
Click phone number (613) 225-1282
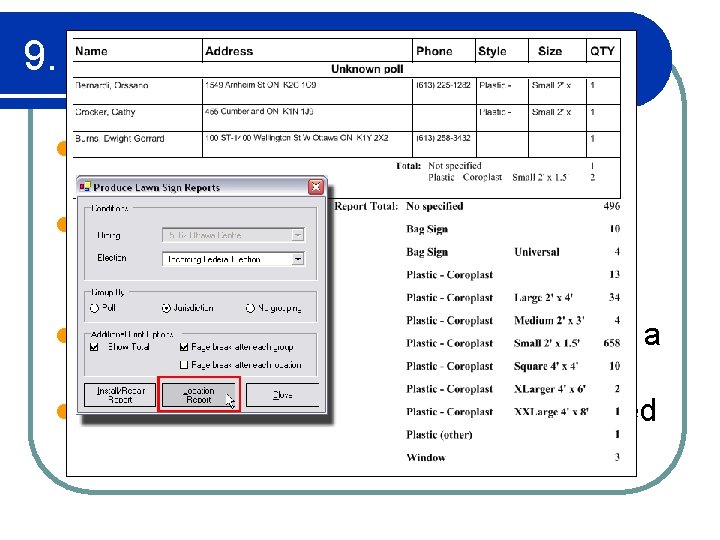(x=443, y=85)
